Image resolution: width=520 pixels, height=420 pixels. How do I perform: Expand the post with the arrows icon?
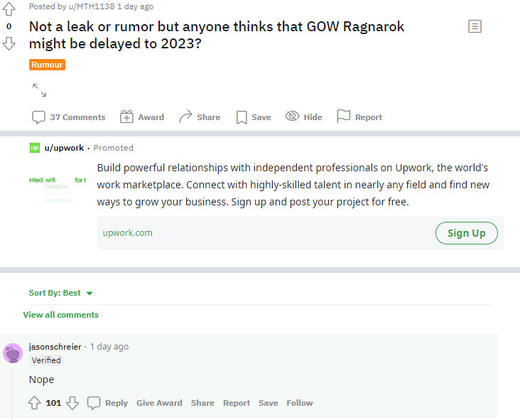[39, 90]
